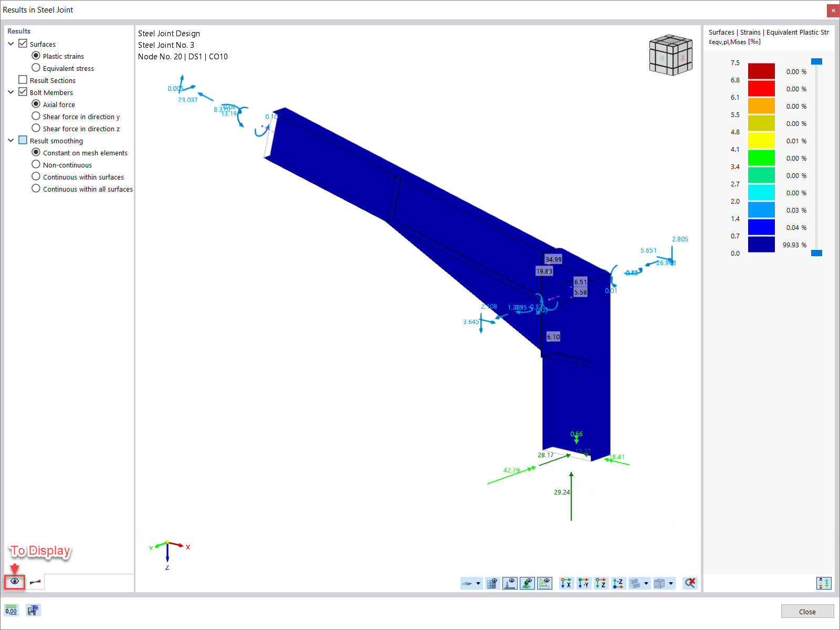Select Continuous within all surfaces option

point(36,188)
